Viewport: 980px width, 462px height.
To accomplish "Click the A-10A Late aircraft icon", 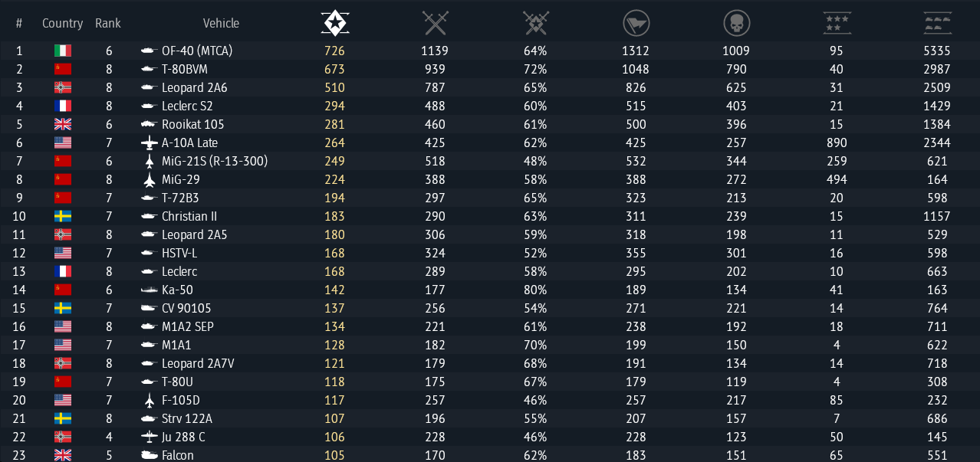I will tap(149, 143).
